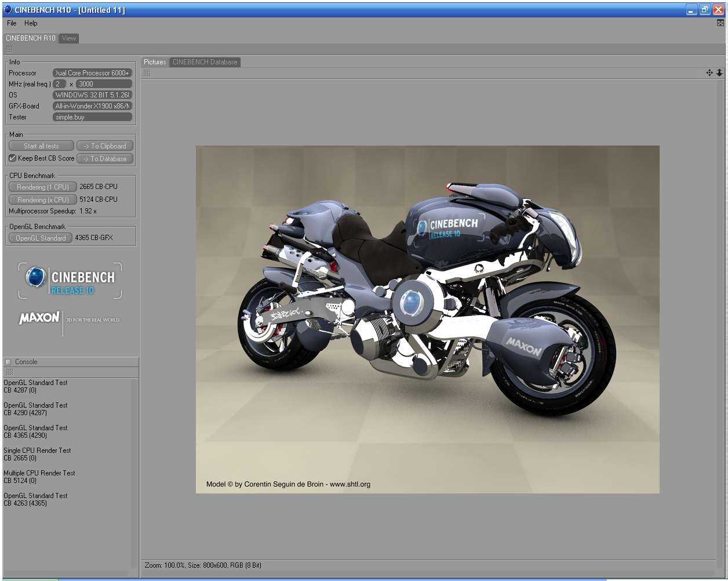Click the picture viewer panel grip icon
The height and width of the screenshot is (581, 728).
pyautogui.click(x=147, y=73)
